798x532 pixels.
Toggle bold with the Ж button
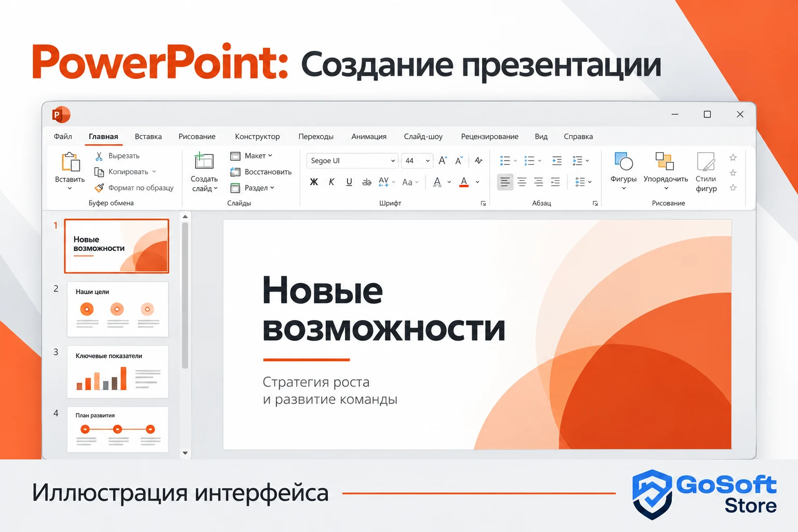coord(314,182)
